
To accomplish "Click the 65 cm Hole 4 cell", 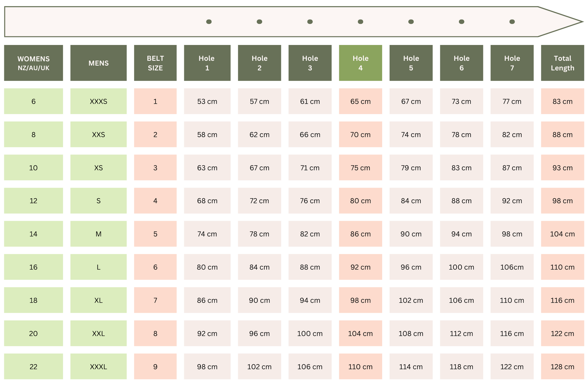I will pos(360,101).
